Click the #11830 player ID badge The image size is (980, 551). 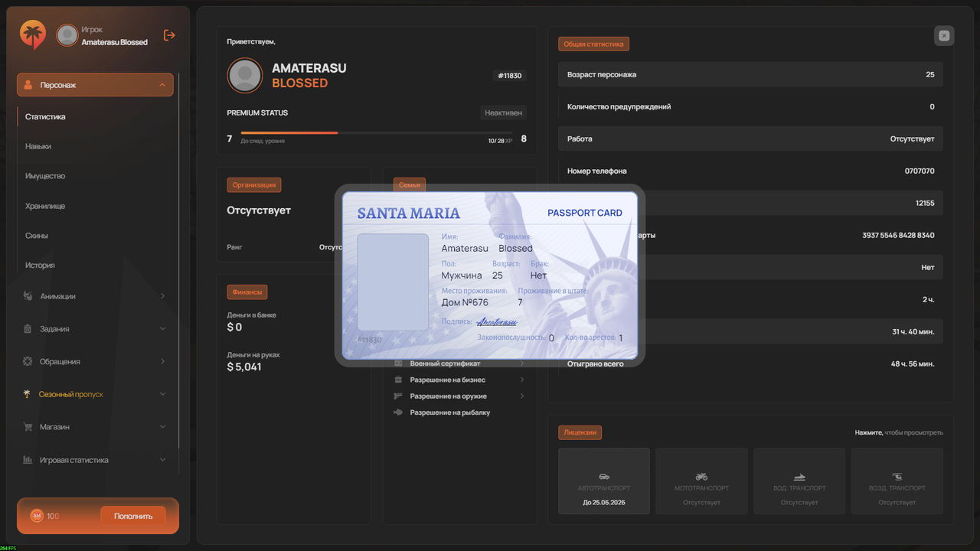[509, 76]
